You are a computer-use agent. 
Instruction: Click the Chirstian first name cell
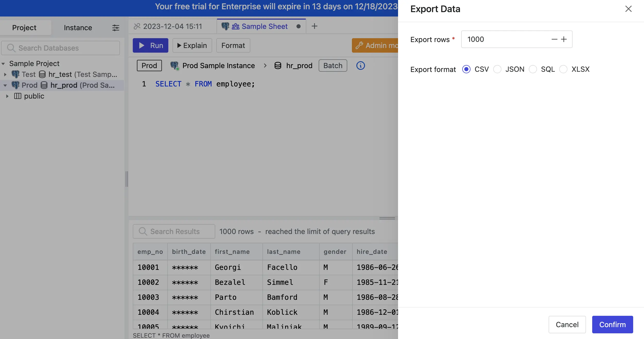[237, 312]
